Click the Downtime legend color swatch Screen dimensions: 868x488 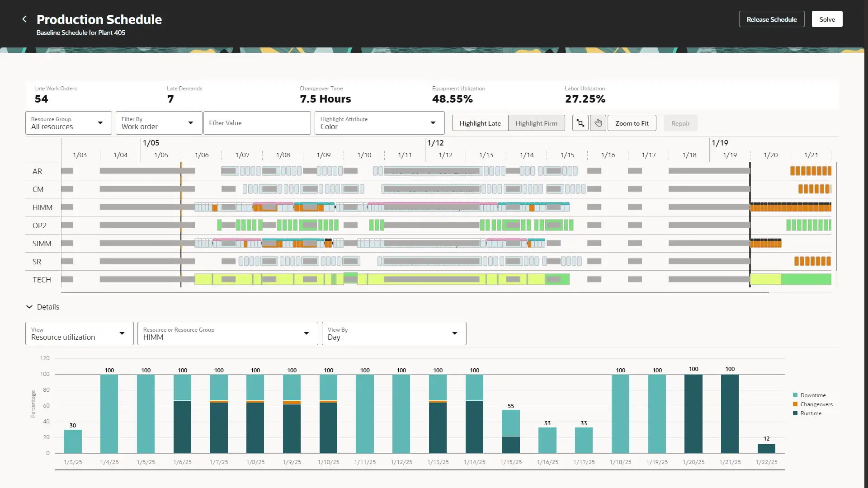(x=795, y=395)
